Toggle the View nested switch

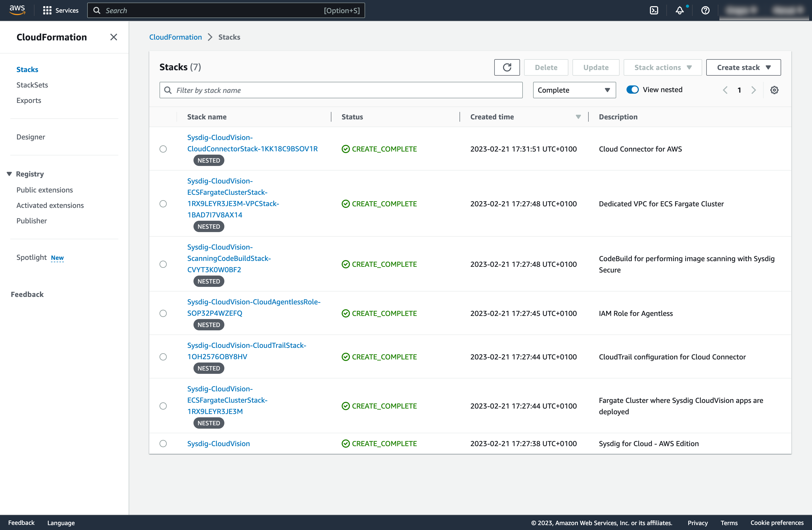pos(632,90)
